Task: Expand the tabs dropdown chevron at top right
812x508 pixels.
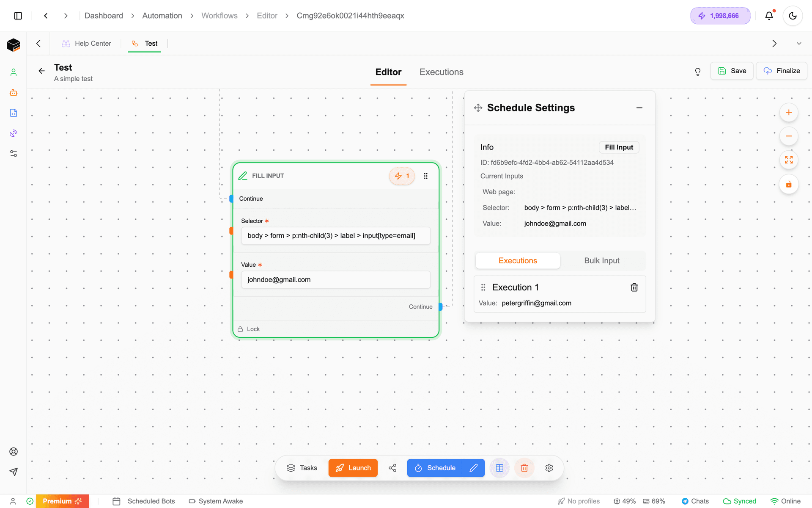Action: 798,44
